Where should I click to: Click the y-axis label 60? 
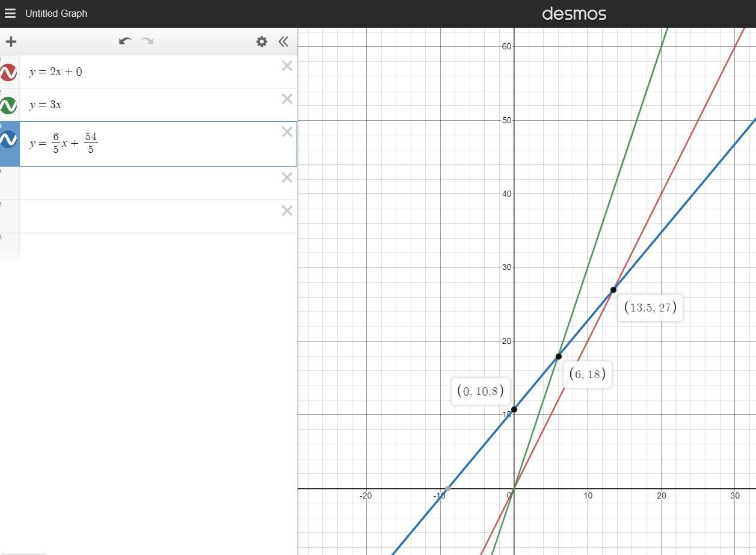[506, 46]
